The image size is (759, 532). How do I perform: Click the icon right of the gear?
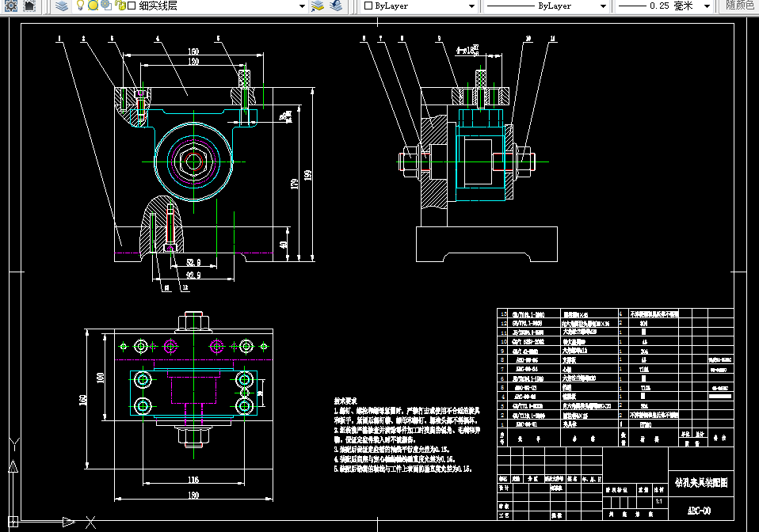tap(29, 6)
